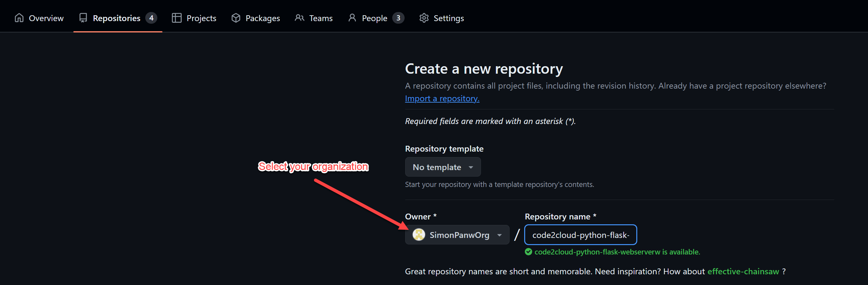Click the owner dropdown caret arrow

[499, 235]
